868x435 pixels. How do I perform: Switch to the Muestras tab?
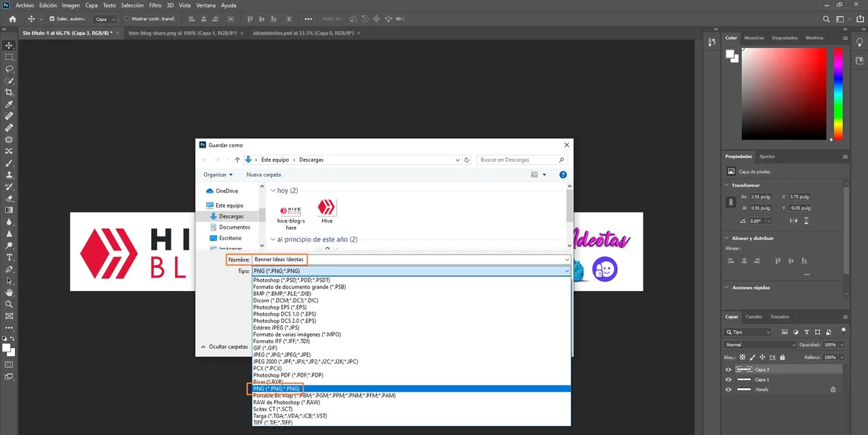tap(754, 38)
